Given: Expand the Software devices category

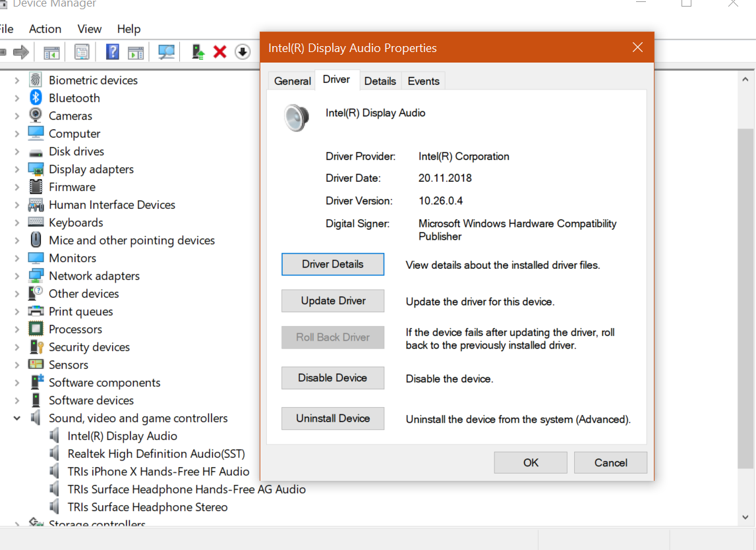Looking at the screenshot, I should tap(17, 400).
